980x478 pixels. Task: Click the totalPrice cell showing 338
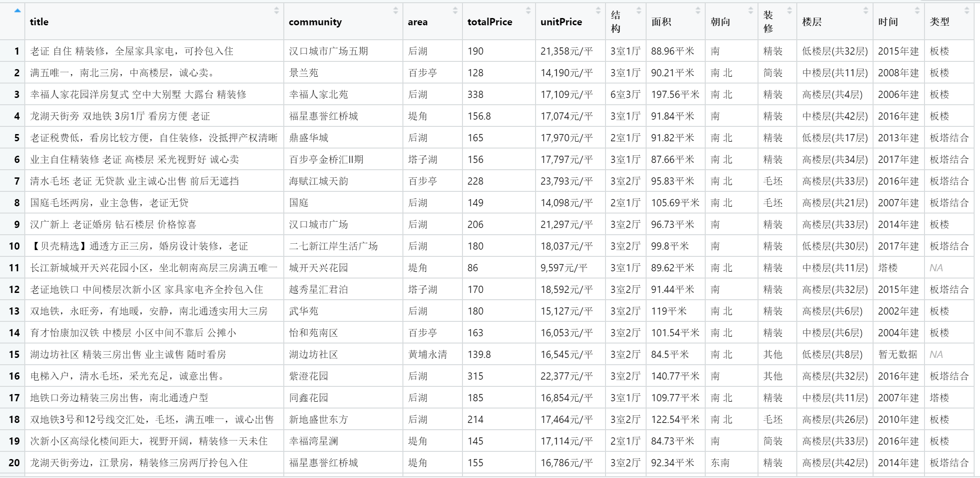coord(475,95)
